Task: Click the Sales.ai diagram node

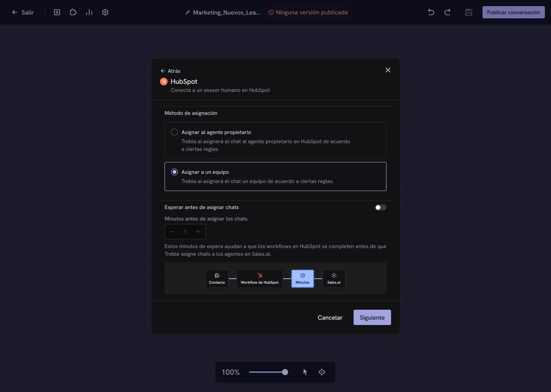Action: click(x=334, y=279)
